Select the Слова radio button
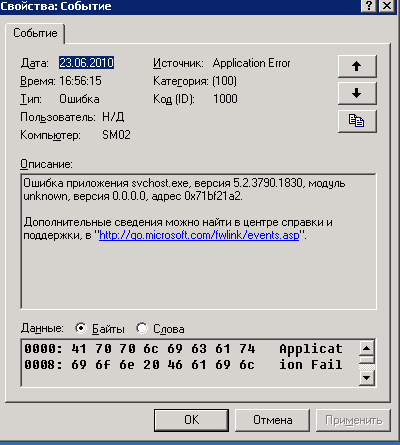This screenshot has width=400, height=445. click(142, 328)
